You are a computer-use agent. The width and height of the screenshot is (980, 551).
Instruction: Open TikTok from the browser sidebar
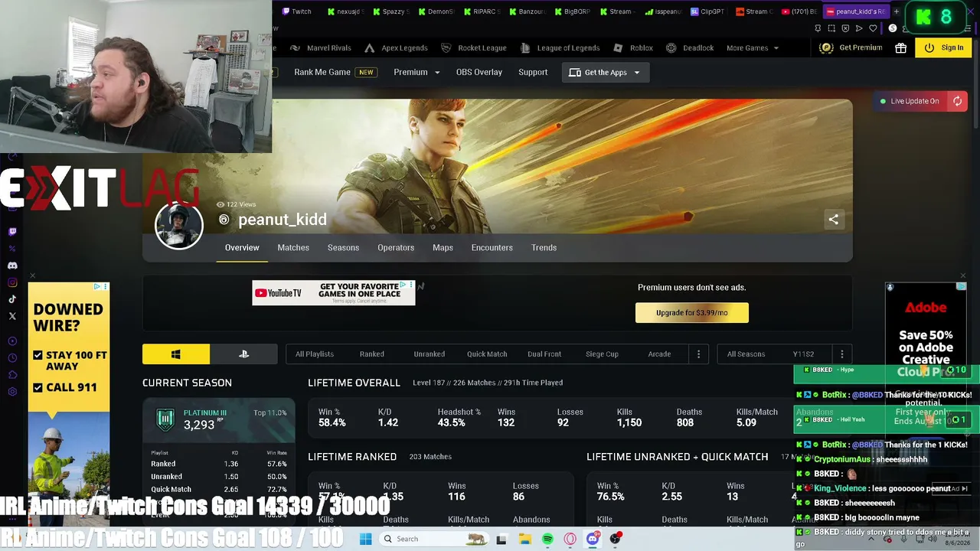pyautogui.click(x=12, y=299)
